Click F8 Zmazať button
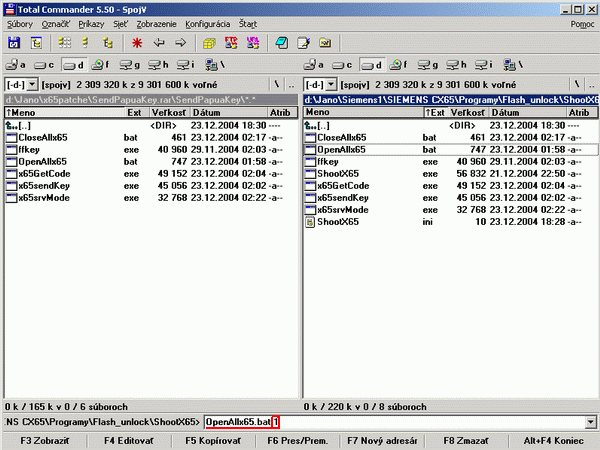The height and width of the screenshot is (450, 600). (466, 441)
